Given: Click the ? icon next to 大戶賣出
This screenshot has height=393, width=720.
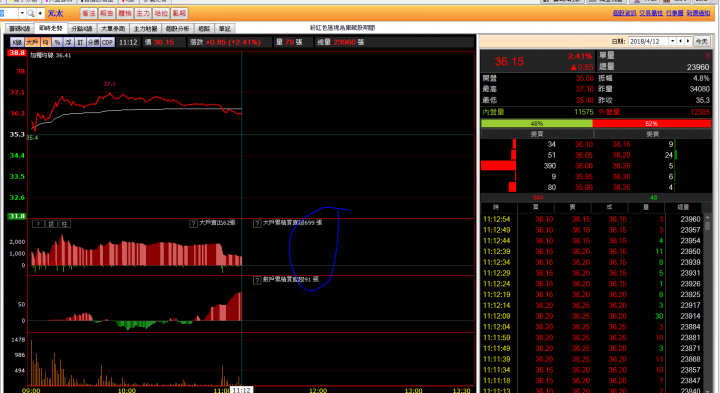Looking at the screenshot, I should [x=194, y=224].
